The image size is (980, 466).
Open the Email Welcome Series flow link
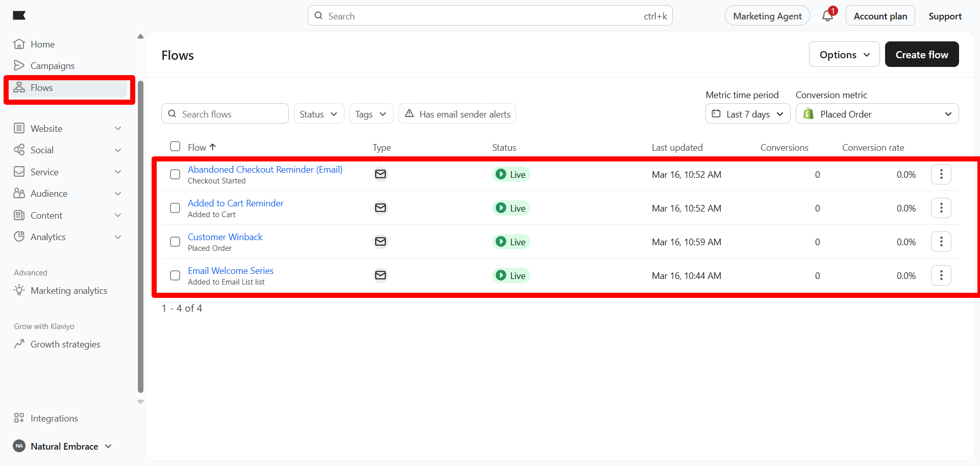click(231, 271)
